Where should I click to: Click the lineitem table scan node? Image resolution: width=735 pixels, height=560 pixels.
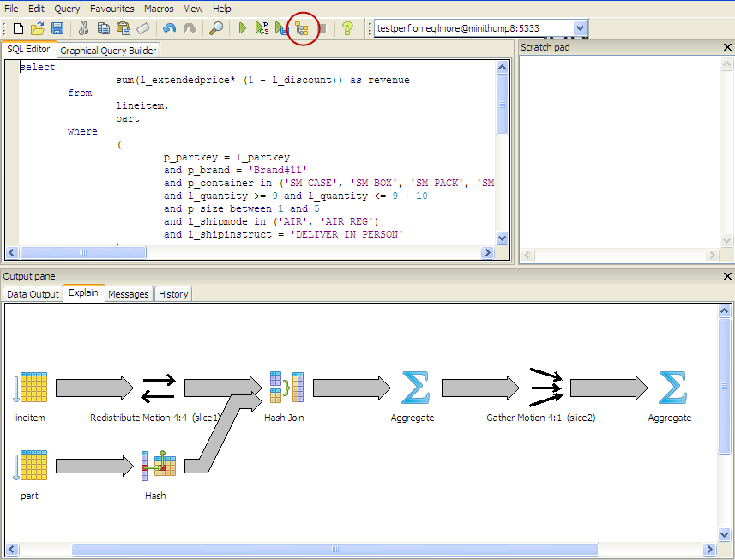pos(33,388)
